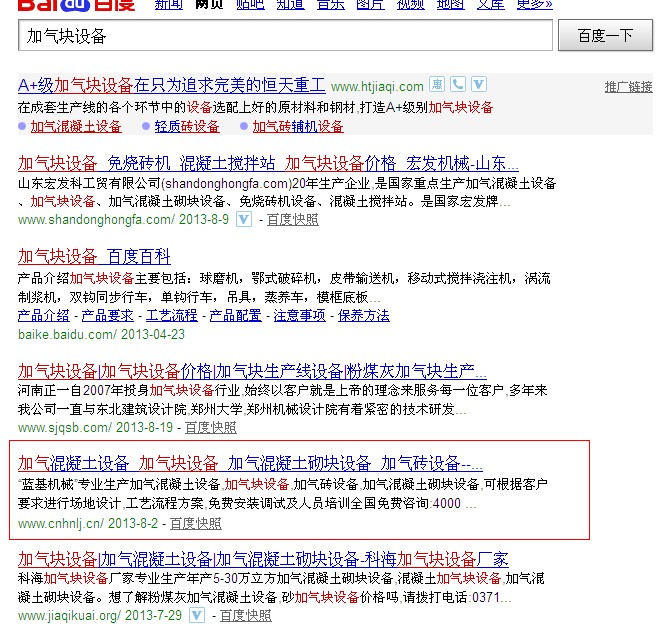Open the 视频 tab
The image size is (668, 624).
pos(411,5)
